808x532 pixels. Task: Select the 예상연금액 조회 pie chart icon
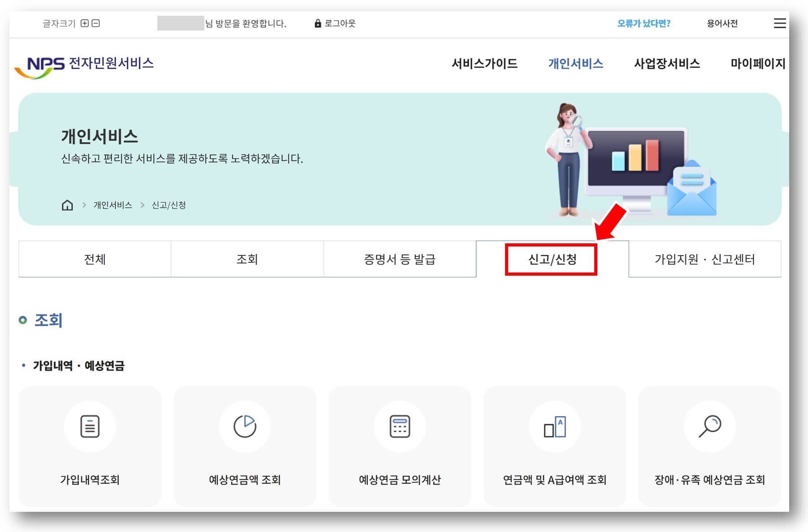click(245, 426)
